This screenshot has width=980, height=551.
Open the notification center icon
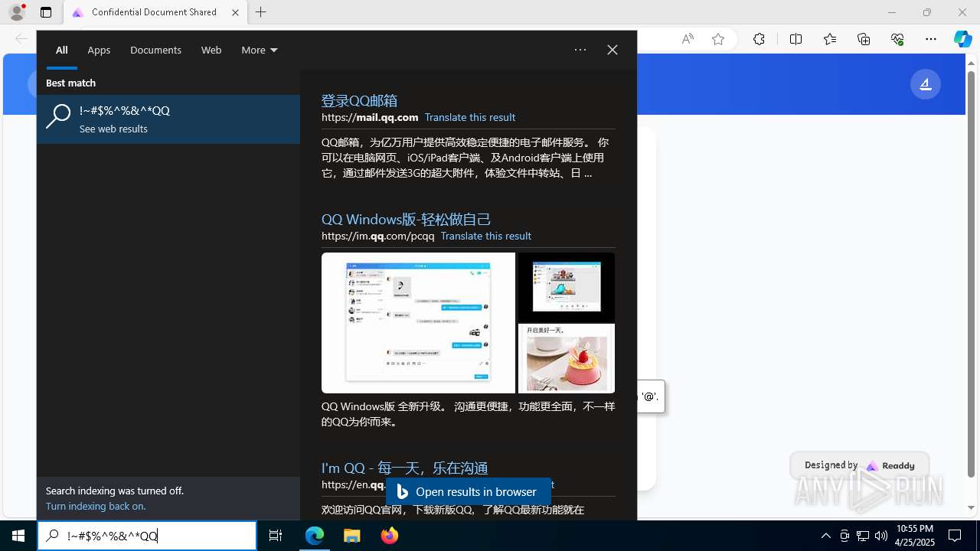[x=955, y=536]
